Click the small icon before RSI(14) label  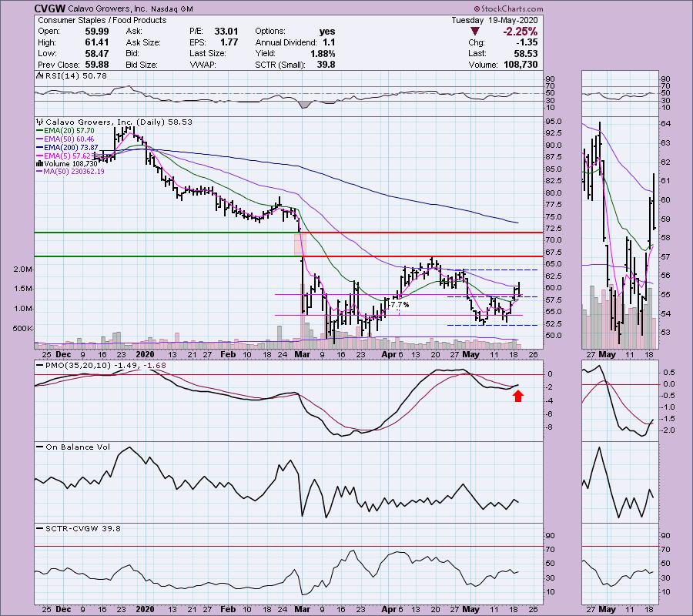[x=38, y=76]
